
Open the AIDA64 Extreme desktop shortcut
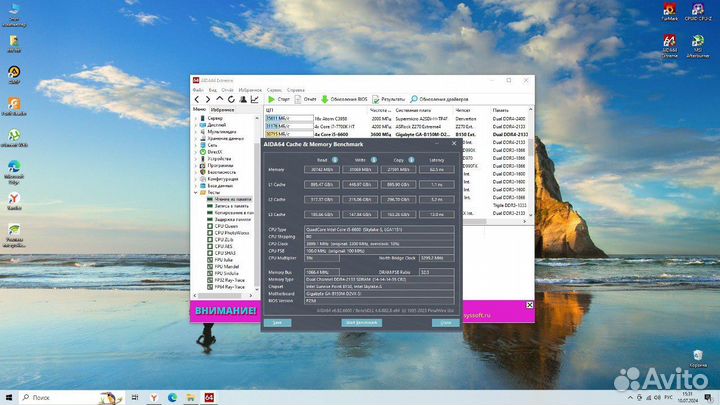pos(669,46)
